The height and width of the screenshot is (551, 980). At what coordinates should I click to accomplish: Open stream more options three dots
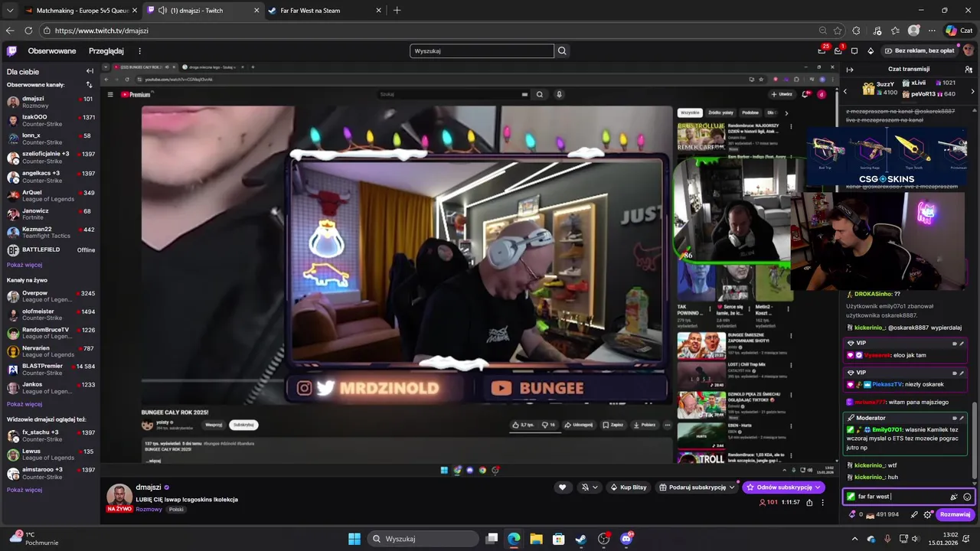point(823,503)
